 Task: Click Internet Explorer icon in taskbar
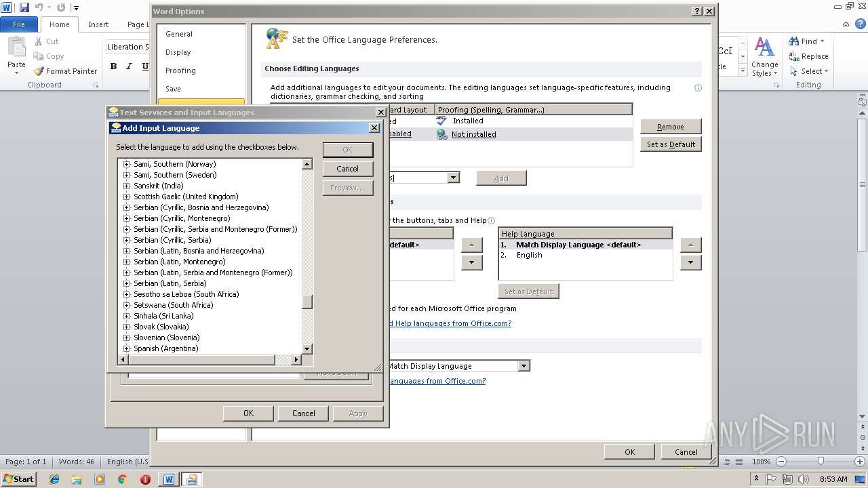click(x=54, y=479)
